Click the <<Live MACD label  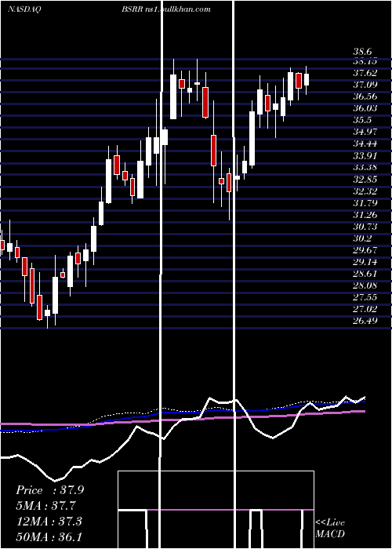coord(330,529)
